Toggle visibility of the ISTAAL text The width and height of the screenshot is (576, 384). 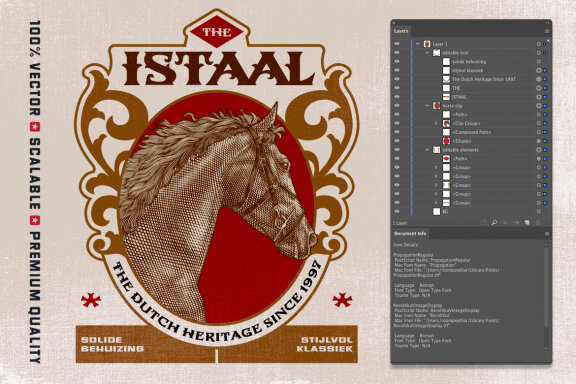[x=397, y=97]
